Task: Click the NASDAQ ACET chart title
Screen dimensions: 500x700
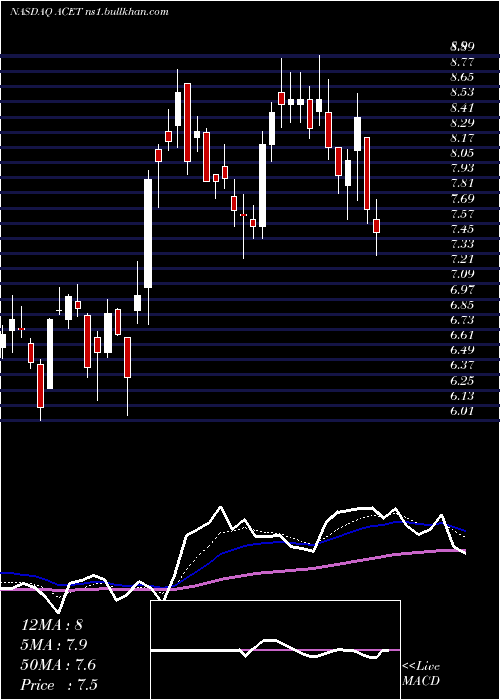Action: coord(89,12)
